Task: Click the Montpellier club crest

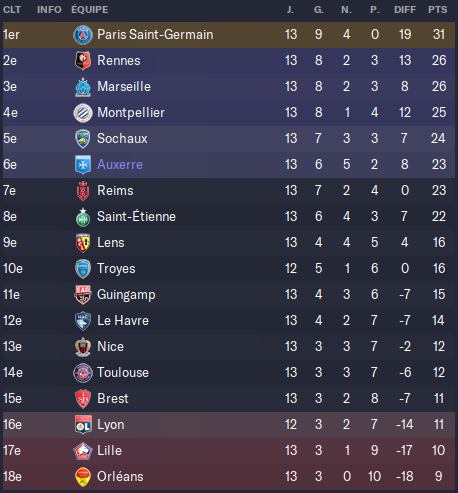Action: pyautogui.click(x=83, y=113)
